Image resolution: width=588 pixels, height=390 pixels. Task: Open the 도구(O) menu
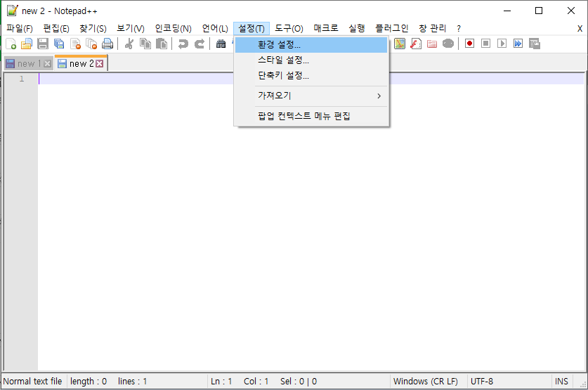coord(289,29)
